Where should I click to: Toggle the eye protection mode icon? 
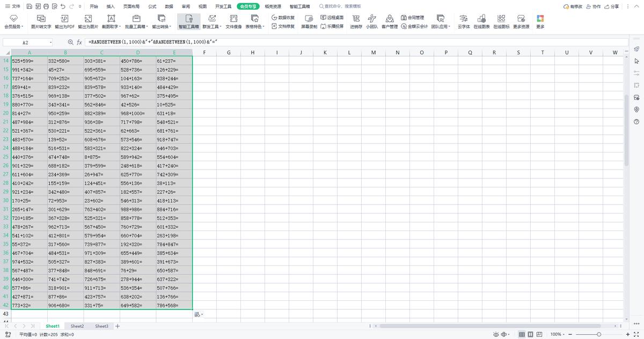click(x=496, y=334)
